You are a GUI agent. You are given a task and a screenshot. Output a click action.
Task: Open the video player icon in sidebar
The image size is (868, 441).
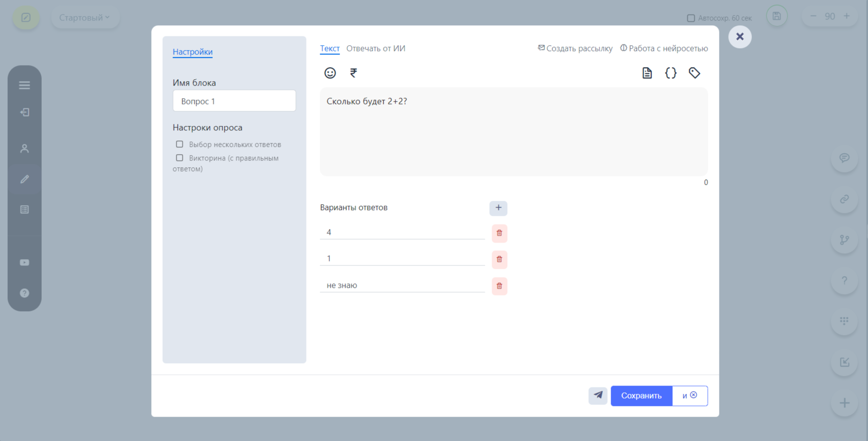click(24, 263)
